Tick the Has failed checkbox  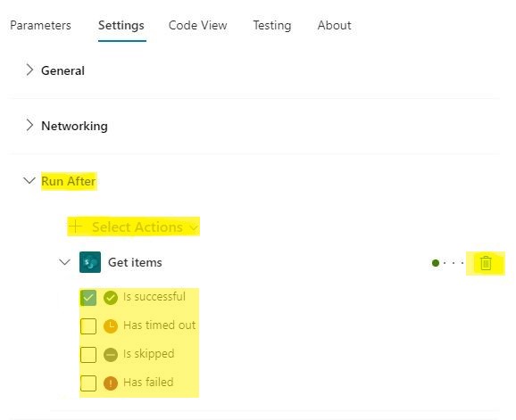tap(88, 383)
